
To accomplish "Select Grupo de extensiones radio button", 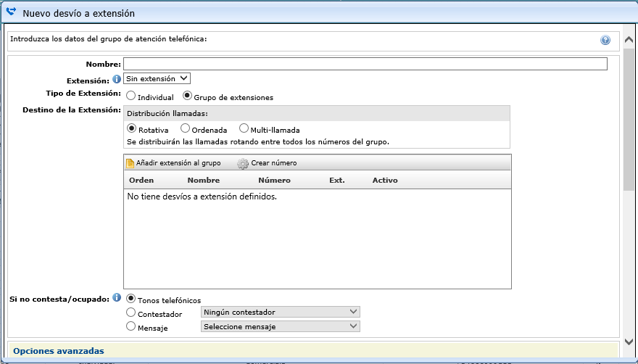I will tap(187, 96).
